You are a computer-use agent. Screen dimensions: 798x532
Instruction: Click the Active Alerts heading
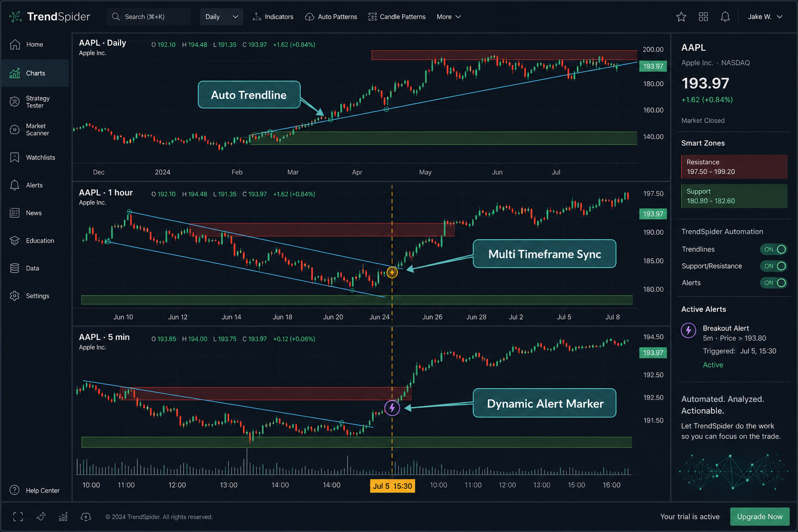click(703, 309)
